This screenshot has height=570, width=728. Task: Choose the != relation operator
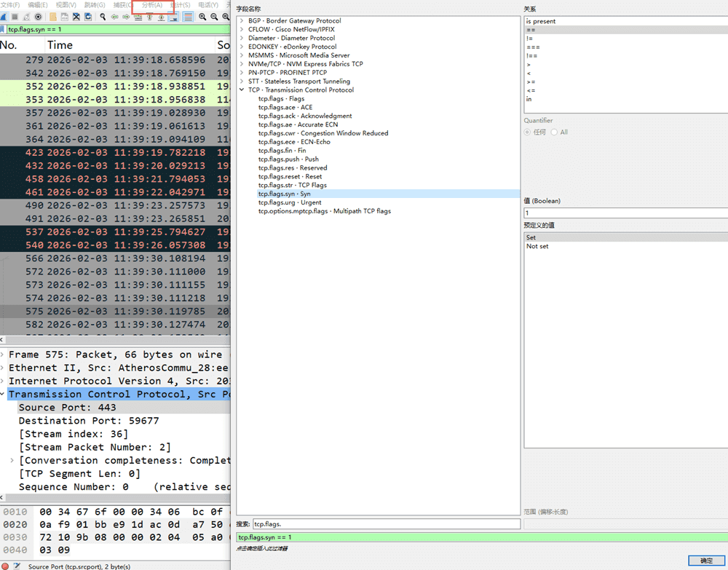click(x=530, y=39)
